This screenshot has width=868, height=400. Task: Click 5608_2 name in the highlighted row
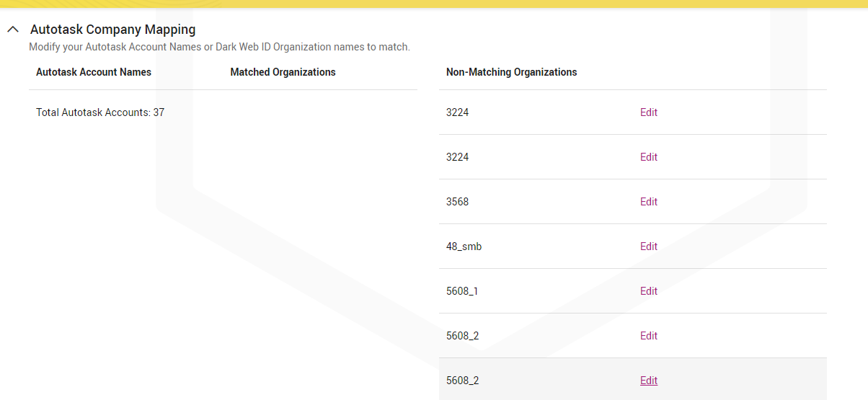coord(462,381)
